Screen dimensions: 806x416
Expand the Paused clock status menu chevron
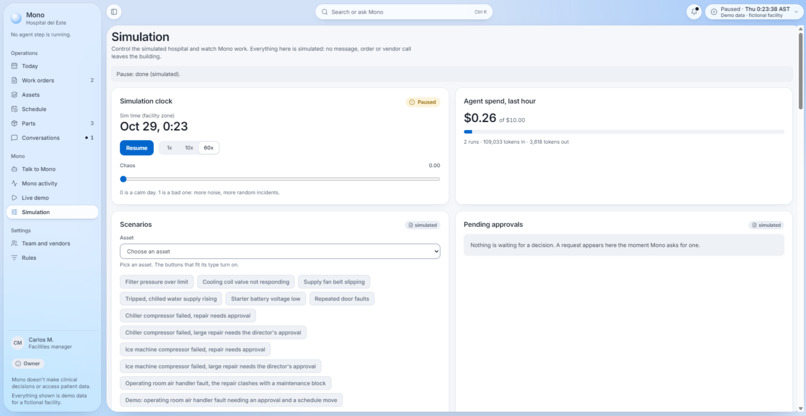(796, 12)
